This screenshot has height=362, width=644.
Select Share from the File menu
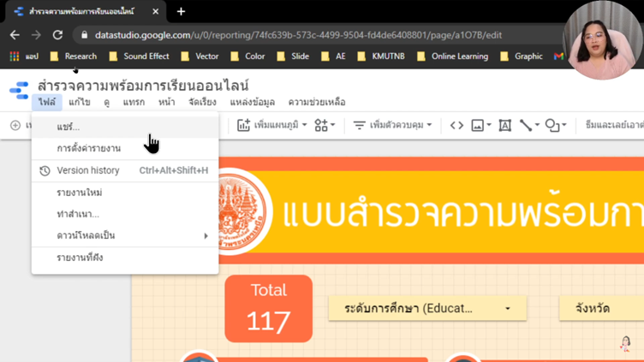click(69, 127)
